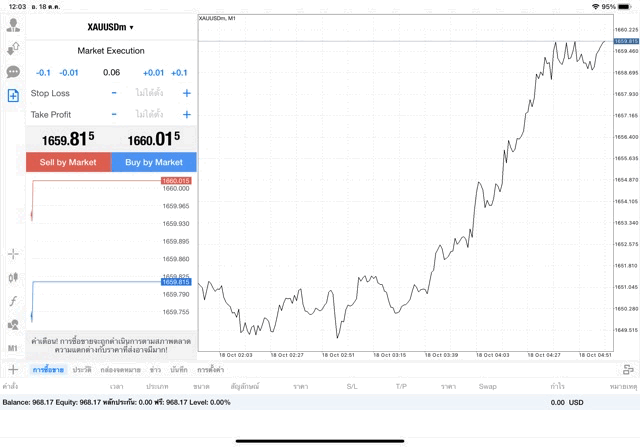Select the new order icon
Image resolution: width=640 pixels, height=447 pixels.
13,95
